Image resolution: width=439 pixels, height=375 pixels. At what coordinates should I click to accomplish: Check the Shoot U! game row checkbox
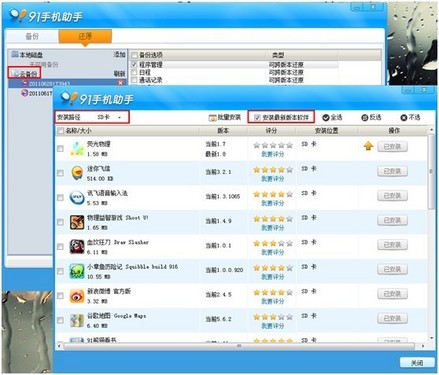[x=60, y=222]
